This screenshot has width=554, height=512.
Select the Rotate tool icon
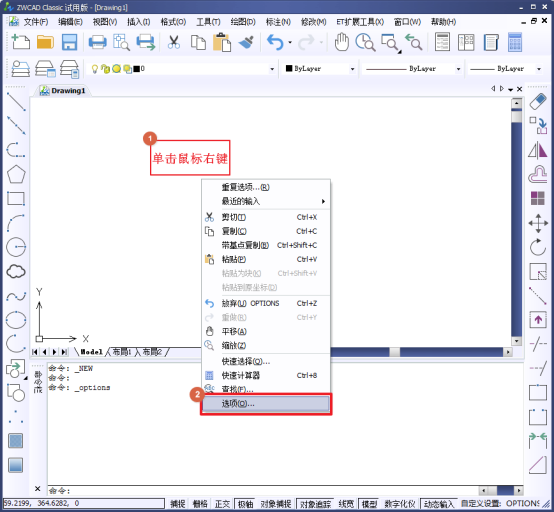pos(538,247)
